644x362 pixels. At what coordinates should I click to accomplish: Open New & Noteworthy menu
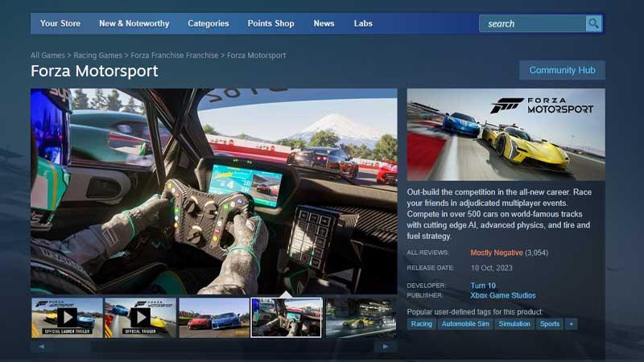click(134, 23)
